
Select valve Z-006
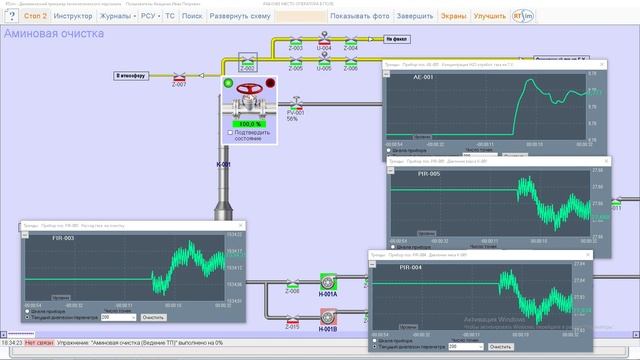pos(351,62)
